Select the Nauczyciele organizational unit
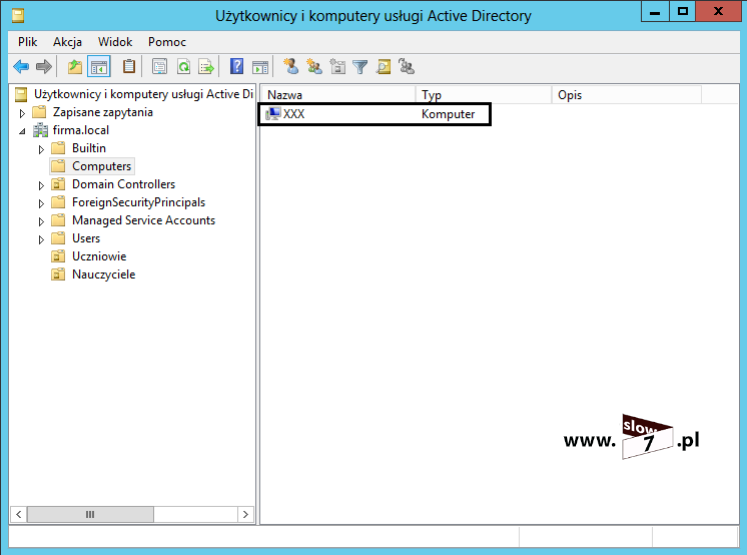This screenshot has width=747, height=555. point(103,274)
